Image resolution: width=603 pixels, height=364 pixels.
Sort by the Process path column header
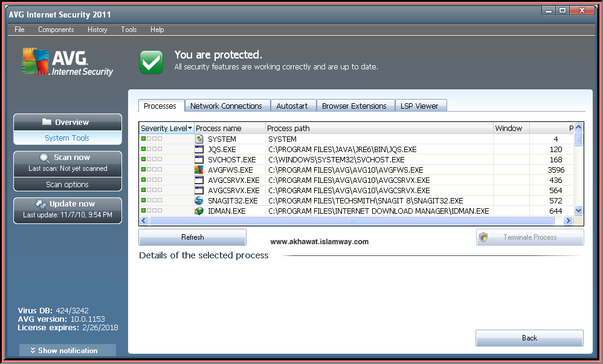[379, 128]
